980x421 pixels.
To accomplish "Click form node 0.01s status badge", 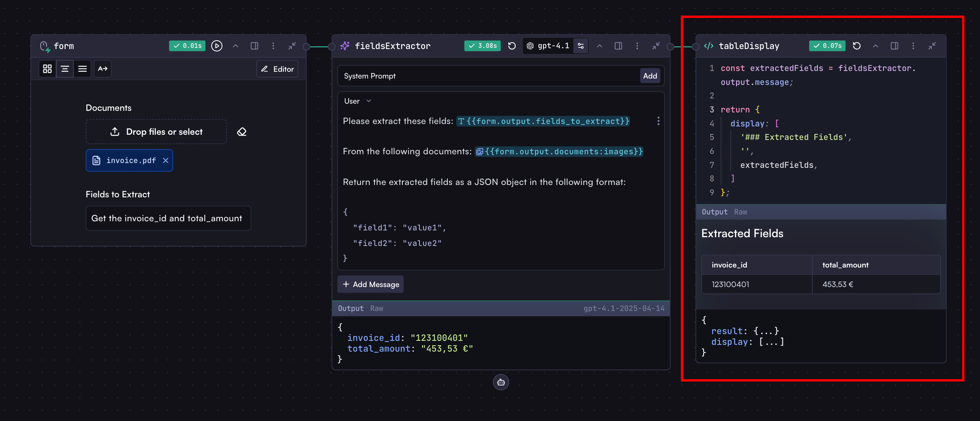I will click(x=187, y=46).
